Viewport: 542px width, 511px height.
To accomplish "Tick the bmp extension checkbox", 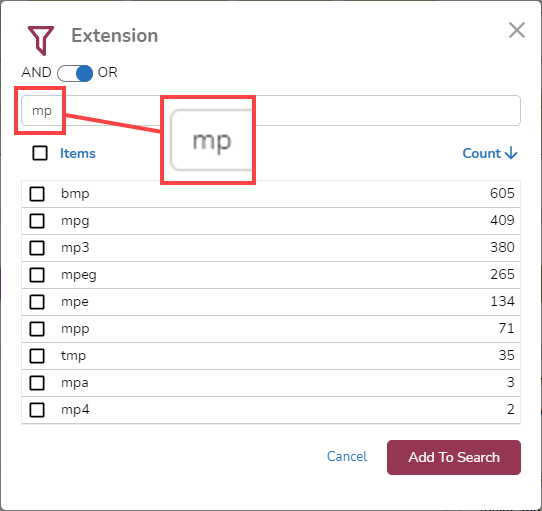I will [x=37, y=194].
